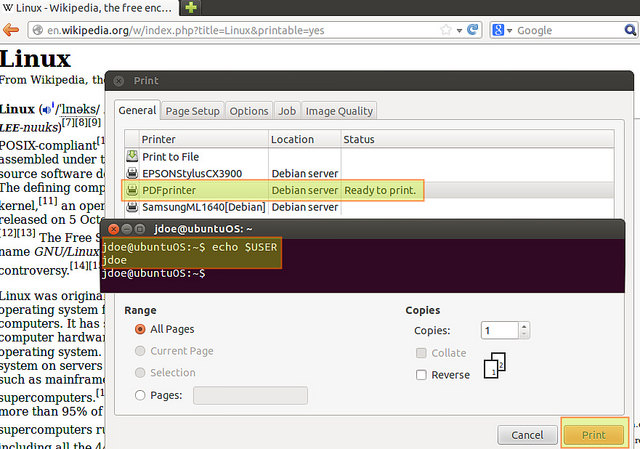The image size is (640, 449).
Task: Expand the address bar history dropdown arrow
Action: (x=457, y=30)
